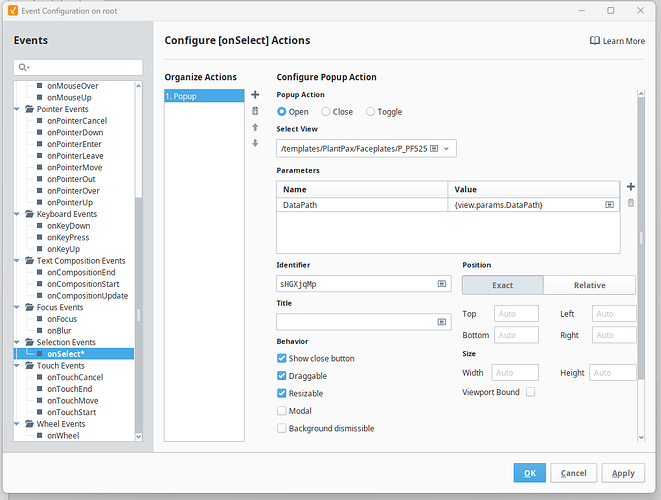
Task: Click binding icon in Title field
Action: click(442, 322)
